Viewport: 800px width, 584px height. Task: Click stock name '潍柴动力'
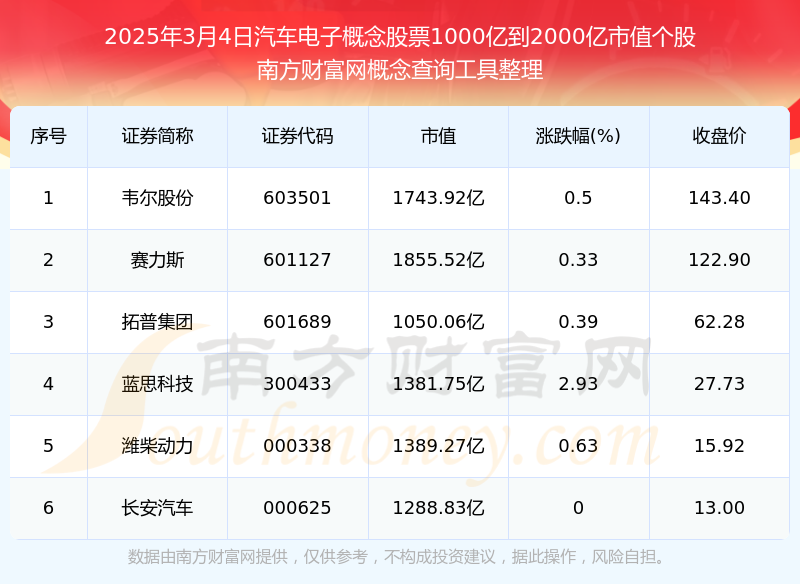click(x=157, y=446)
